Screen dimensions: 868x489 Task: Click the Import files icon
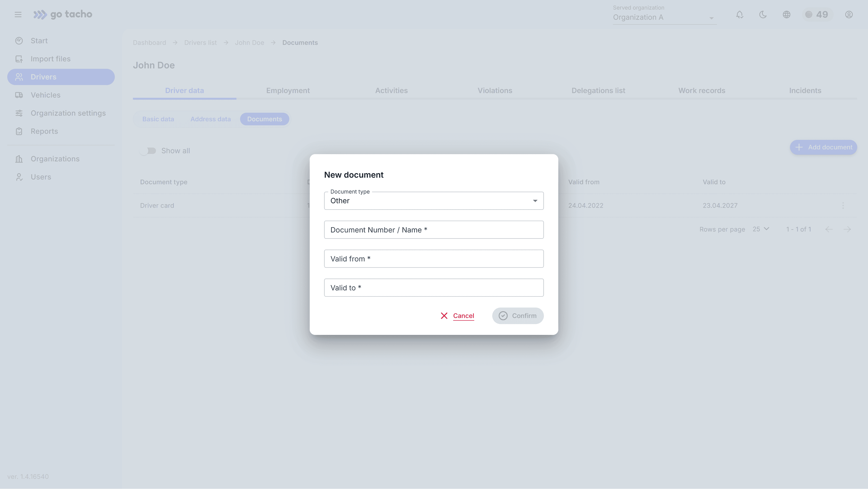tap(19, 59)
